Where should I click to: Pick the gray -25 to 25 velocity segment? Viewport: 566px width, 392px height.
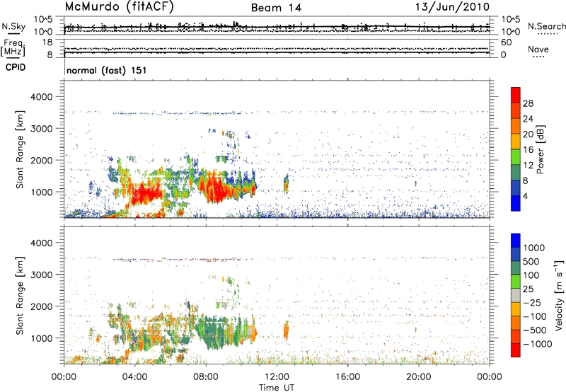(516, 295)
